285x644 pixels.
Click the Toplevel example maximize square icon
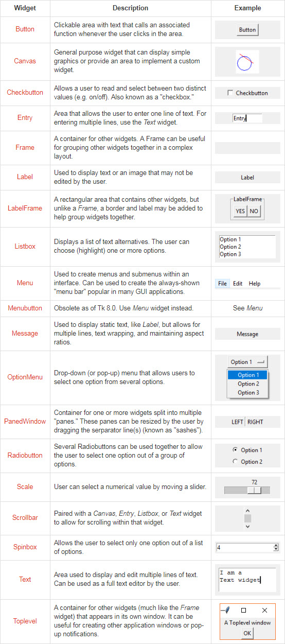244,610
